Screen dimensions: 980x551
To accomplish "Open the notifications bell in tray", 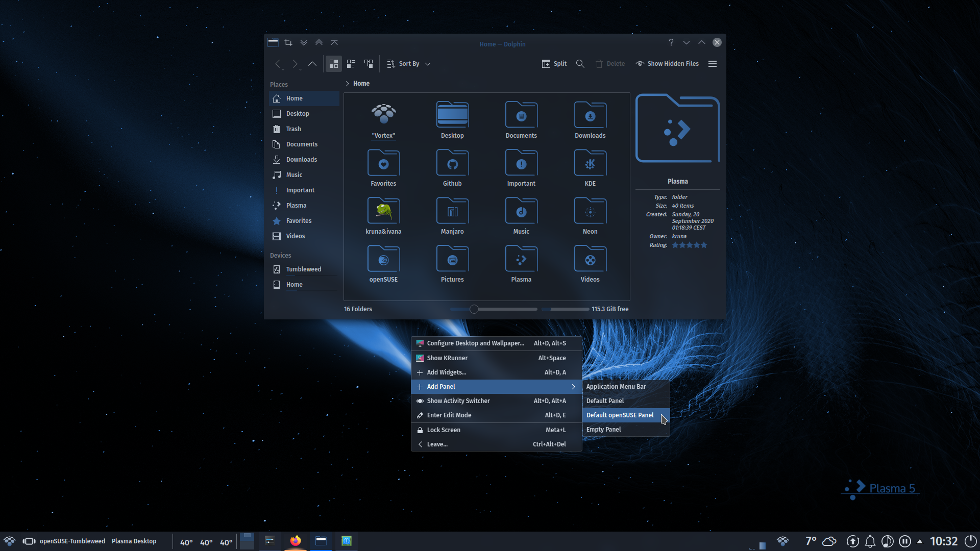I will point(870,541).
